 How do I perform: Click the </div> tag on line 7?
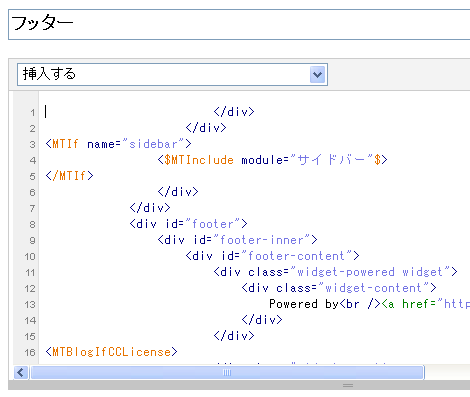point(150,208)
